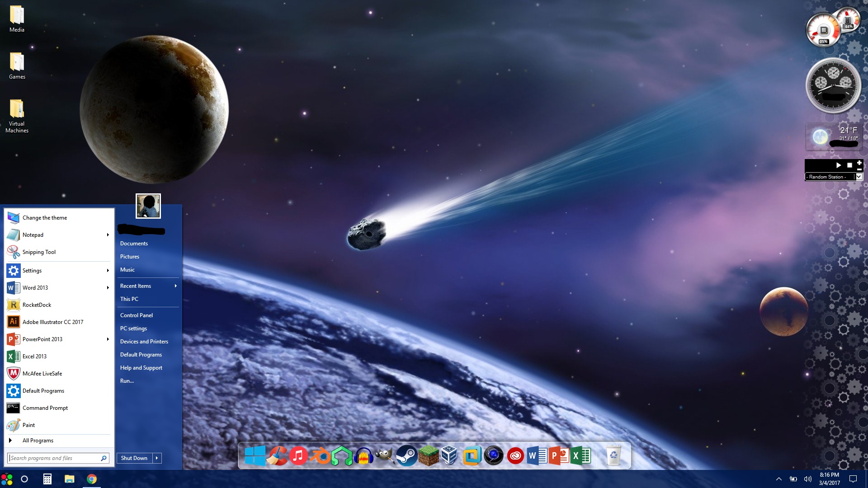Open Steam from the dock
The height and width of the screenshot is (488, 868).
point(406,456)
